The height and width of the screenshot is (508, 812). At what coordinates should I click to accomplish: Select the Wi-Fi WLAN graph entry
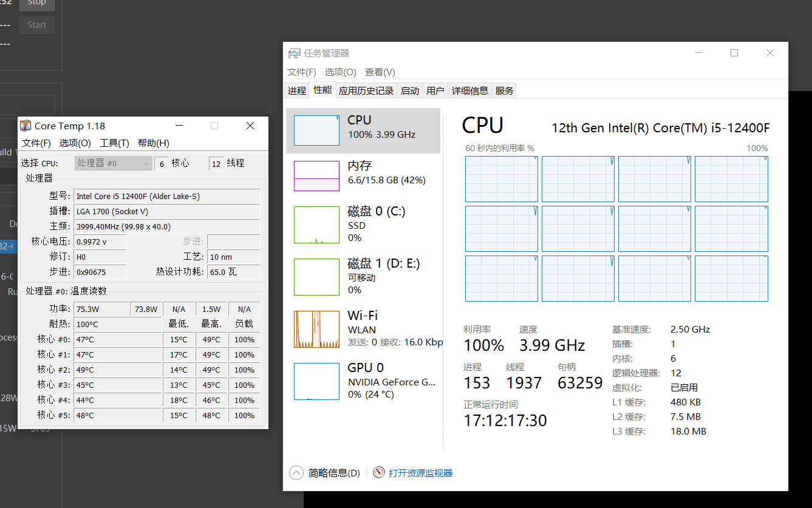pyautogui.click(x=316, y=329)
